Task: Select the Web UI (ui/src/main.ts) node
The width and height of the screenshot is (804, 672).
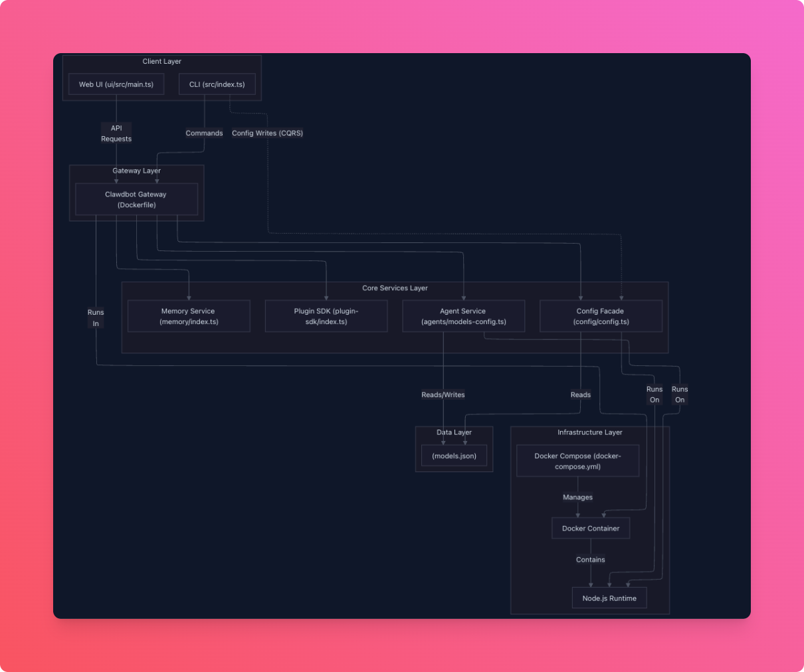Action: click(x=116, y=84)
